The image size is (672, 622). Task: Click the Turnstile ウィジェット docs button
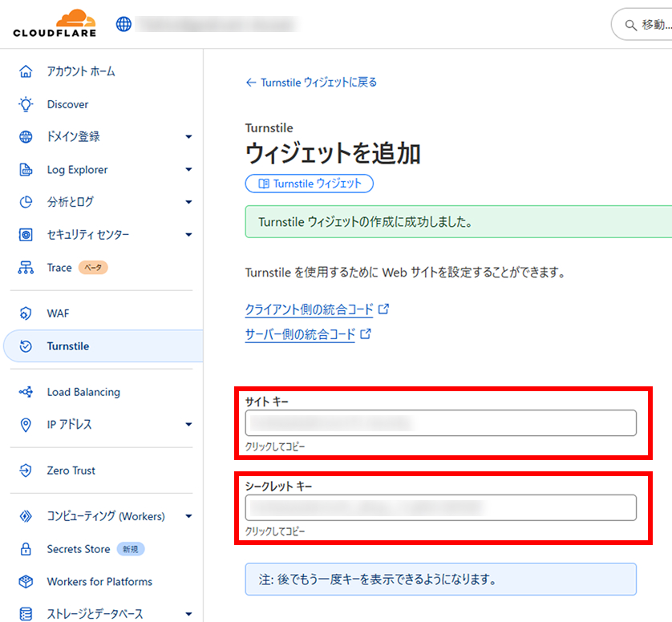(309, 184)
